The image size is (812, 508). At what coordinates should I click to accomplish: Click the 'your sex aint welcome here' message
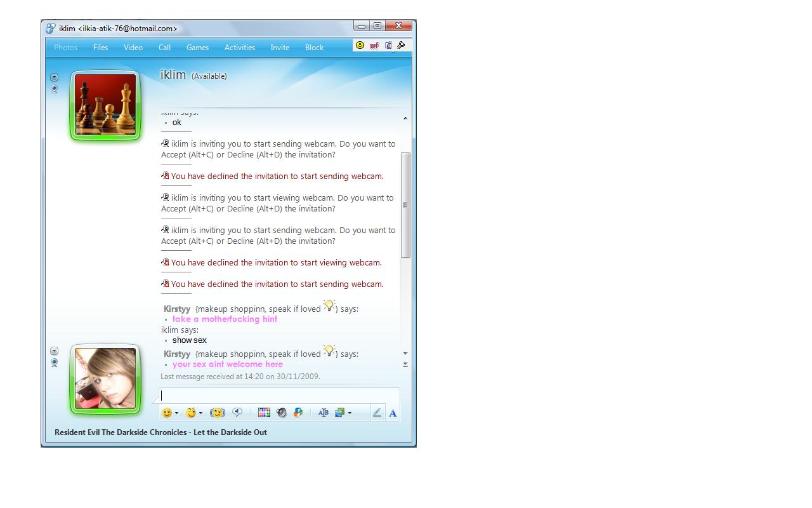tap(228, 364)
